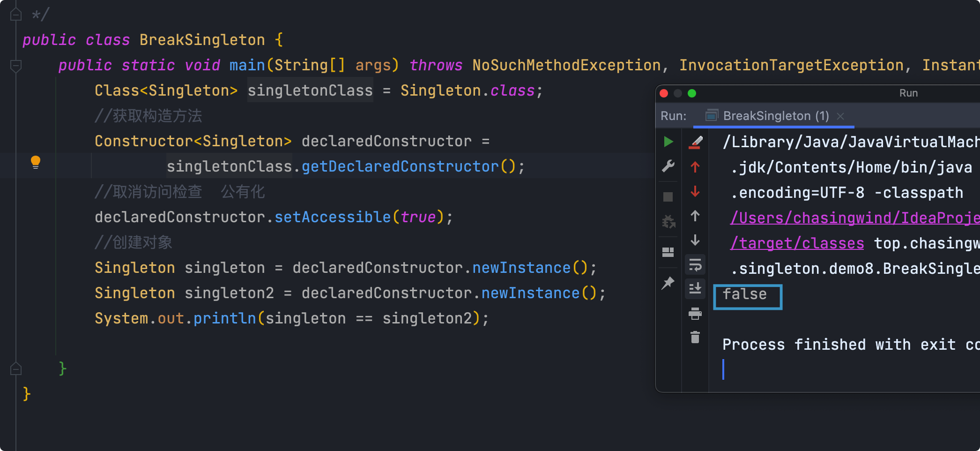Click the 'Run' title of the Run window

[908, 93]
